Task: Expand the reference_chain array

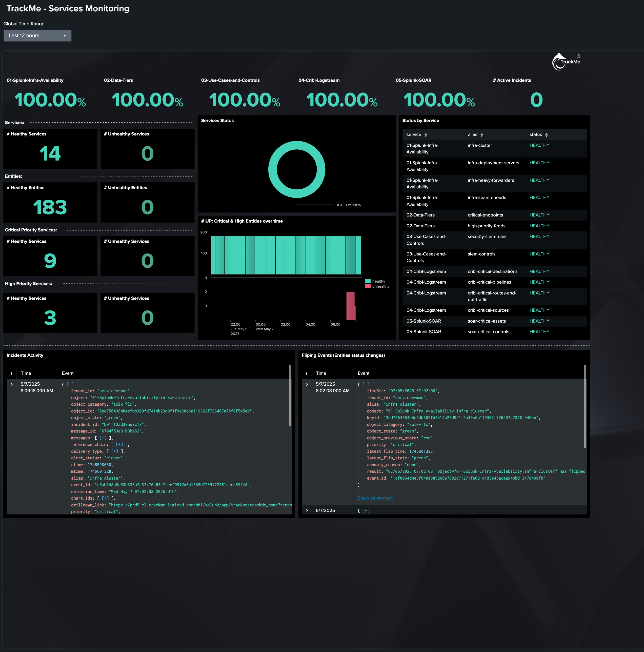Action: 119,444
